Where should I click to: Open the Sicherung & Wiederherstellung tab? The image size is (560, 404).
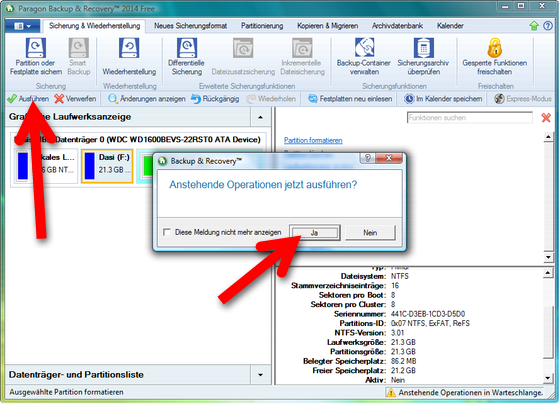tap(94, 26)
